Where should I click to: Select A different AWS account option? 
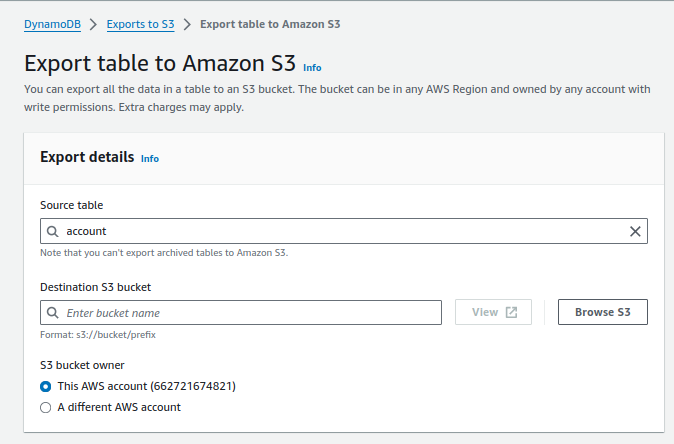click(46, 407)
